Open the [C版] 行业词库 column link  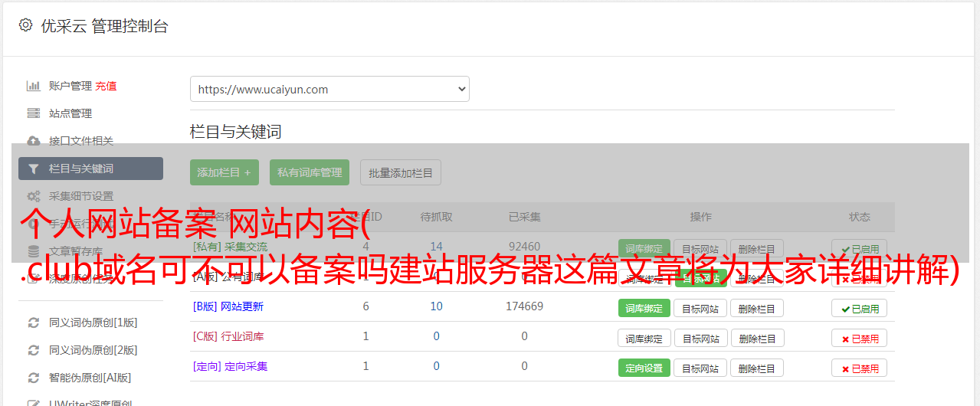pos(228,336)
